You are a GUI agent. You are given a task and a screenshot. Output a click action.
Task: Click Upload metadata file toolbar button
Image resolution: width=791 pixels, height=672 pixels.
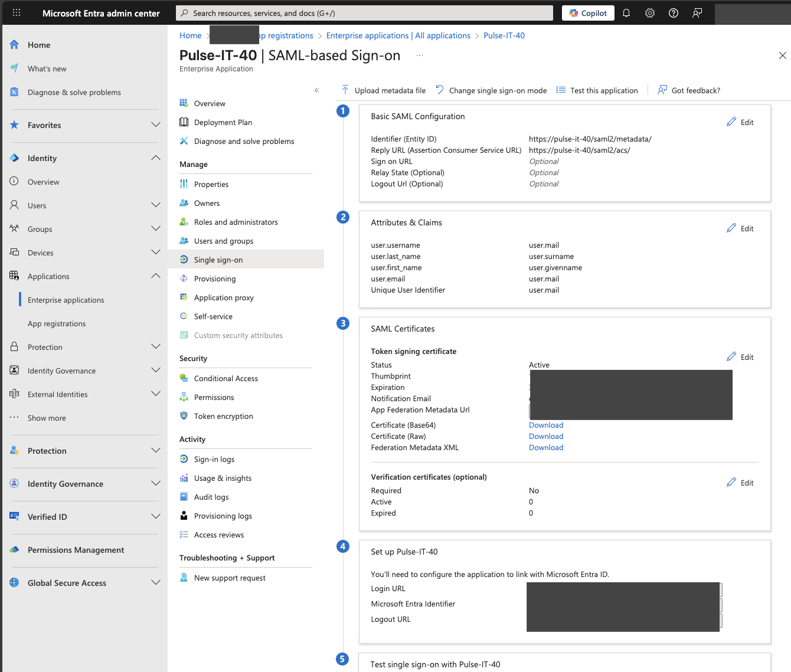[x=383, y=90]
